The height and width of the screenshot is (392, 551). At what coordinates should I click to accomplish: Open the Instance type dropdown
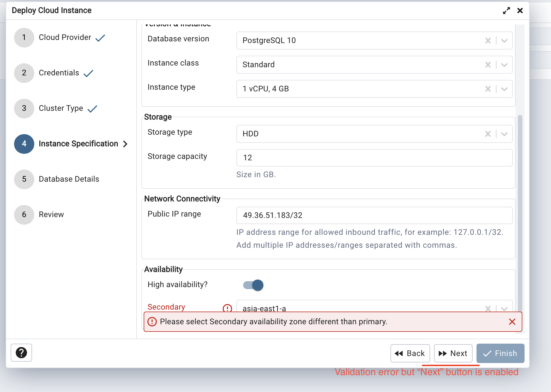504,89
